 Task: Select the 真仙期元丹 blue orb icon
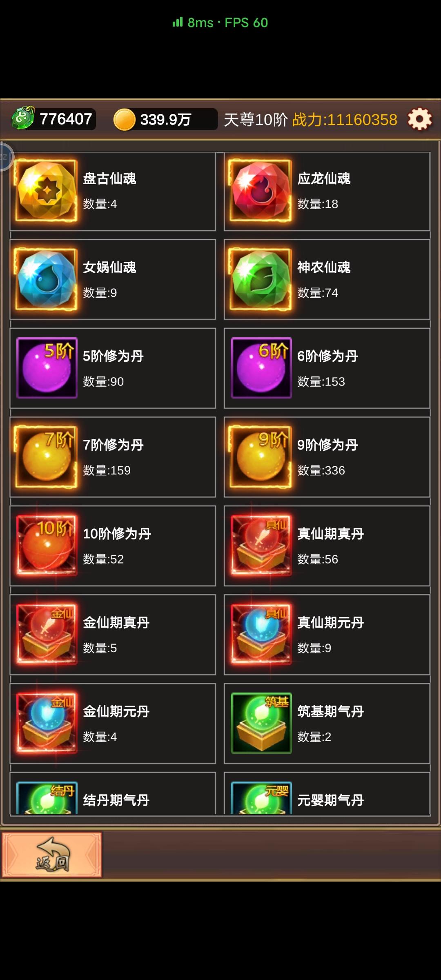pos(261,634)
